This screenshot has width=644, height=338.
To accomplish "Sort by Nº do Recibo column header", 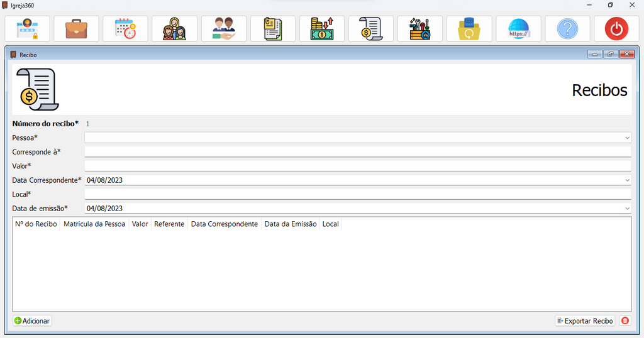I will click(x=36, y=224).
